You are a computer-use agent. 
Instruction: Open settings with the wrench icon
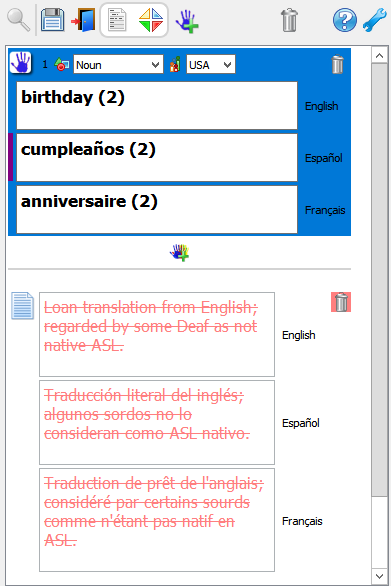coord(375,20)
